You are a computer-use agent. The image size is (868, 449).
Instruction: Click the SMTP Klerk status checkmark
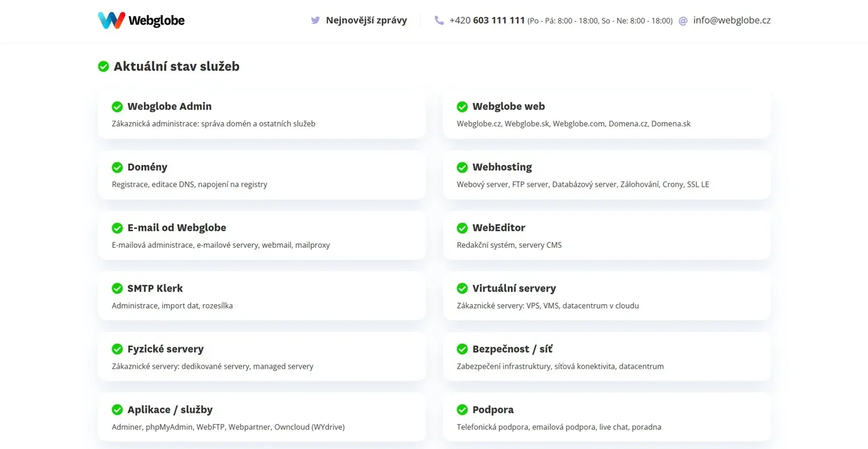coord(117,288)
